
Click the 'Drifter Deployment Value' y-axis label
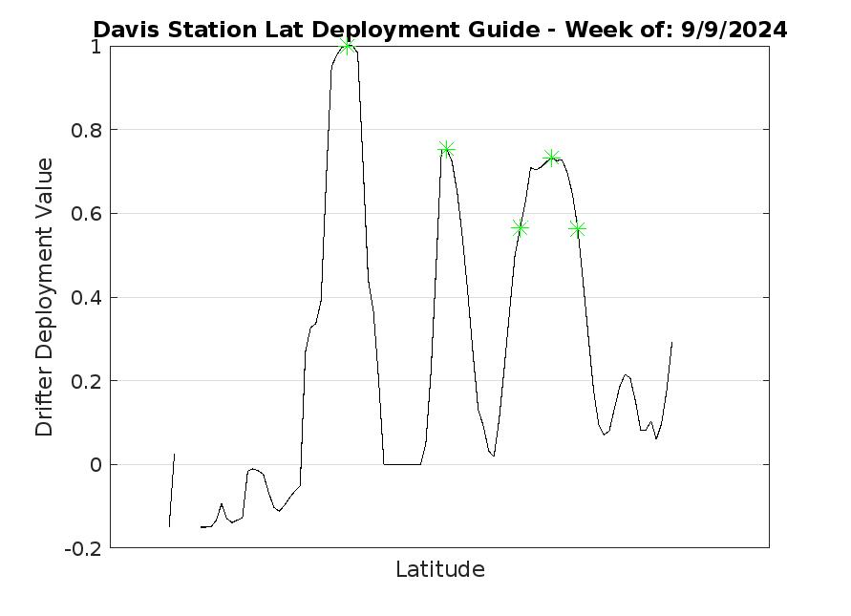(45, 297)
